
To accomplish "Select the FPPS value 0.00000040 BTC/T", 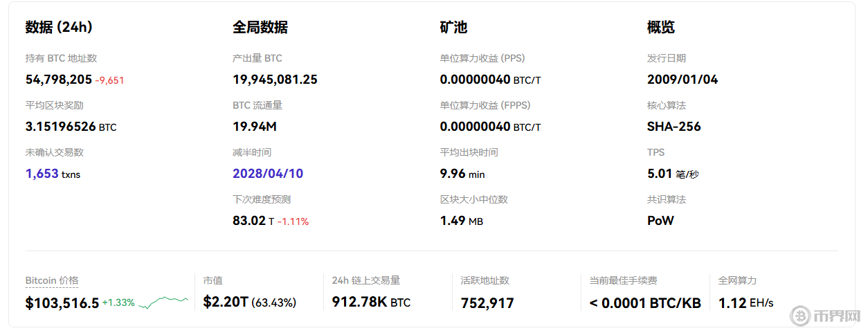I will tap(490, 127).
